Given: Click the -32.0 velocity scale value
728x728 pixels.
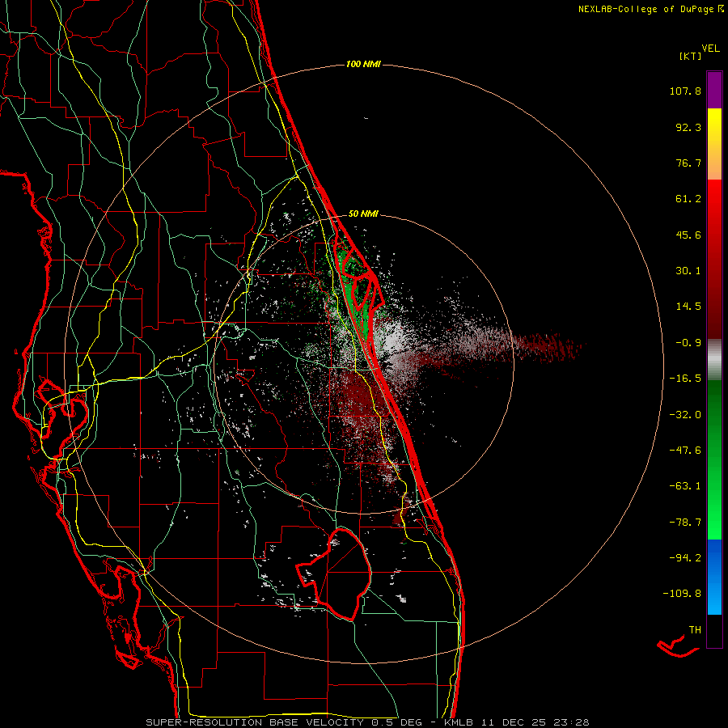Looking at the screenshot, I should (x=685, y=415).
